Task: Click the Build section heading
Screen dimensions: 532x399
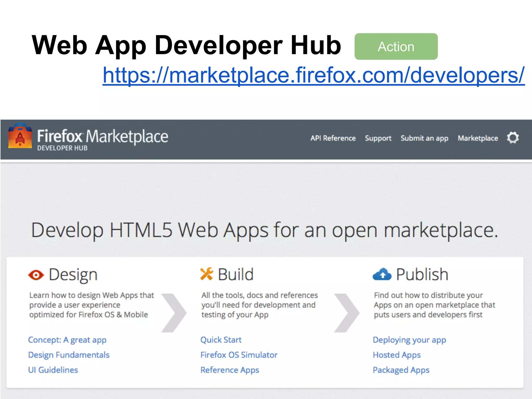Action: tap(236, 274)
